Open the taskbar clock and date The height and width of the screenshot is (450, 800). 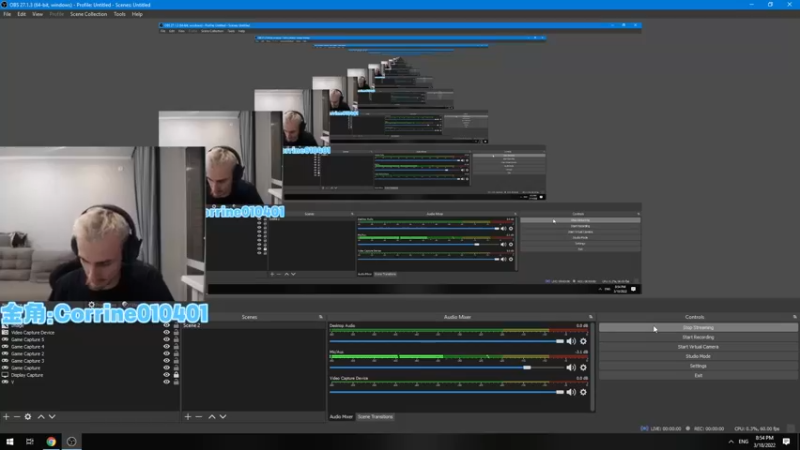click(764, 441)
